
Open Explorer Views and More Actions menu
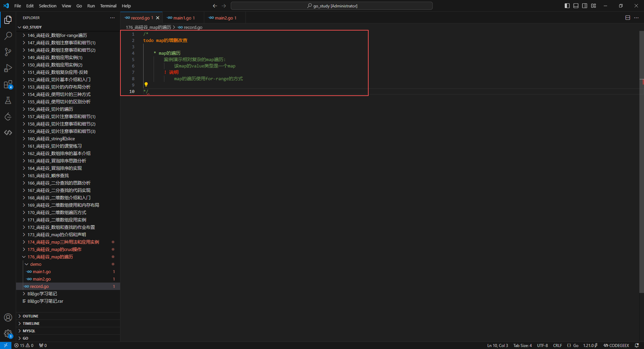pos(112,18)
